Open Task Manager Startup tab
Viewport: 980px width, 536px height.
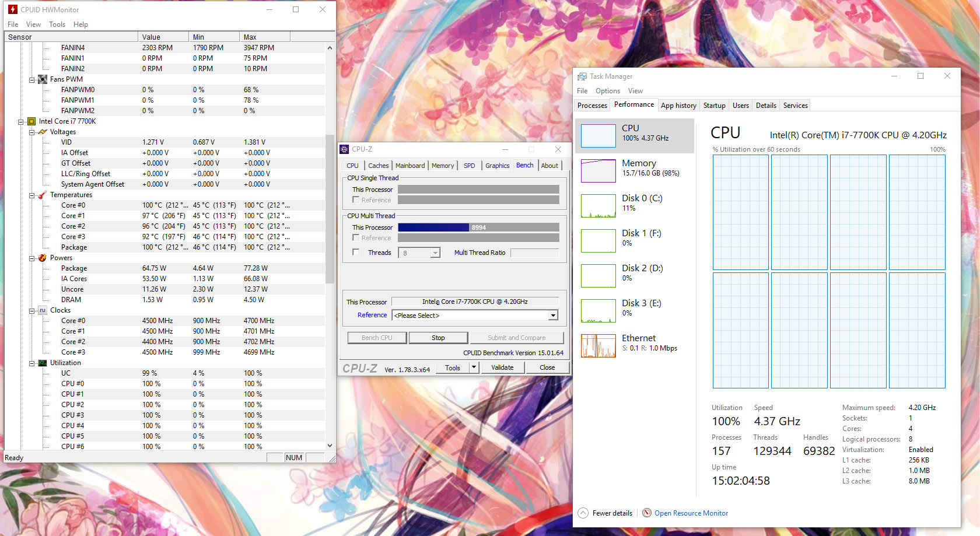[714, 106]
